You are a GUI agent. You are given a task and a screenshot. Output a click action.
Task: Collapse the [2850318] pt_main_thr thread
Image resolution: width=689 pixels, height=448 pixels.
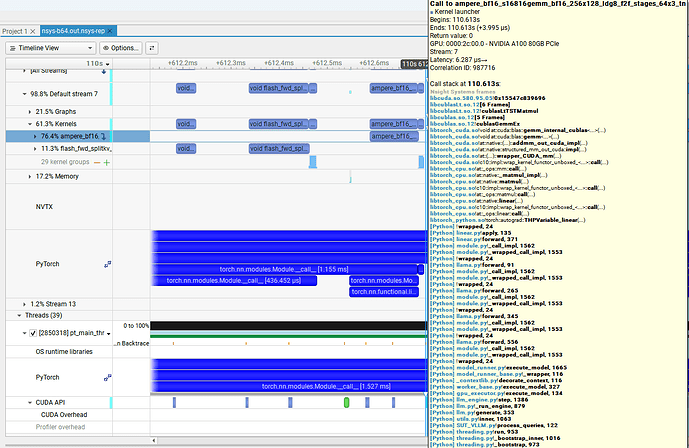pos(25,333)
